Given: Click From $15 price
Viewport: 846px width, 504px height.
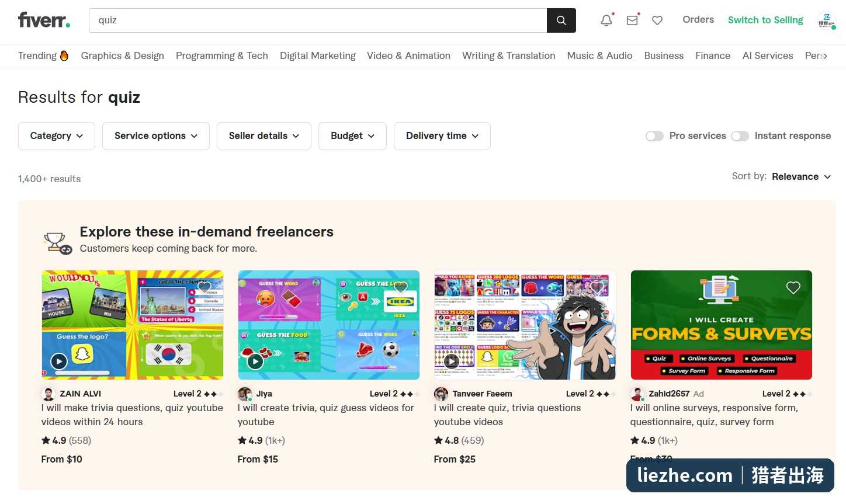Looking at the screenshot, I should (258, 459).
